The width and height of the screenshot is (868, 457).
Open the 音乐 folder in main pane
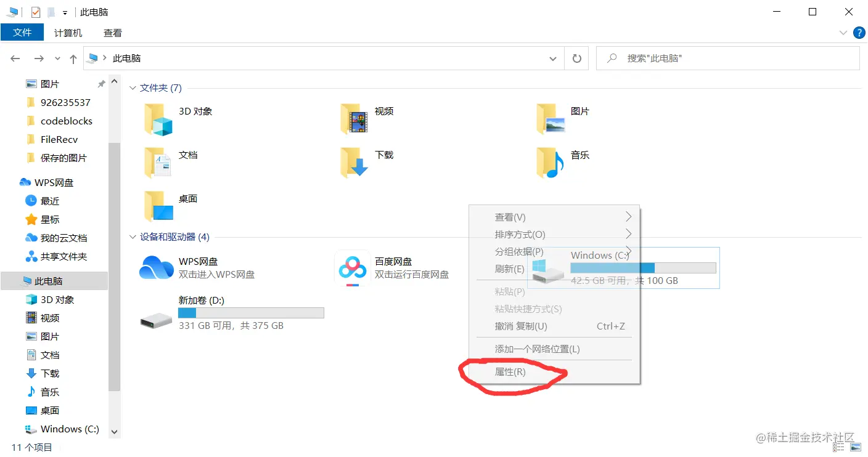click(x=551, y=163)
